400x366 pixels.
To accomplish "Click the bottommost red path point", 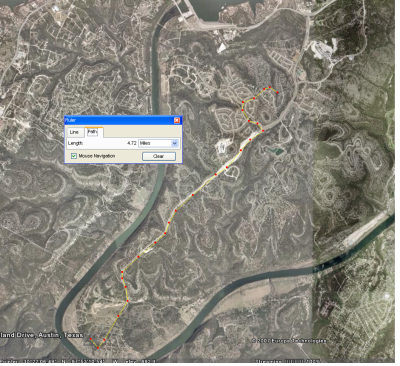I will coord(98,348).
